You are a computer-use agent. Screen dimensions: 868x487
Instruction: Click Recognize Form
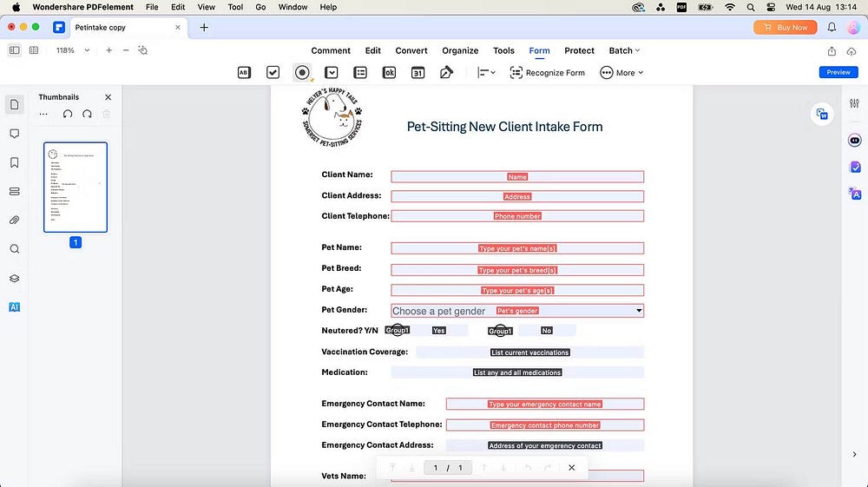(548, 73)
